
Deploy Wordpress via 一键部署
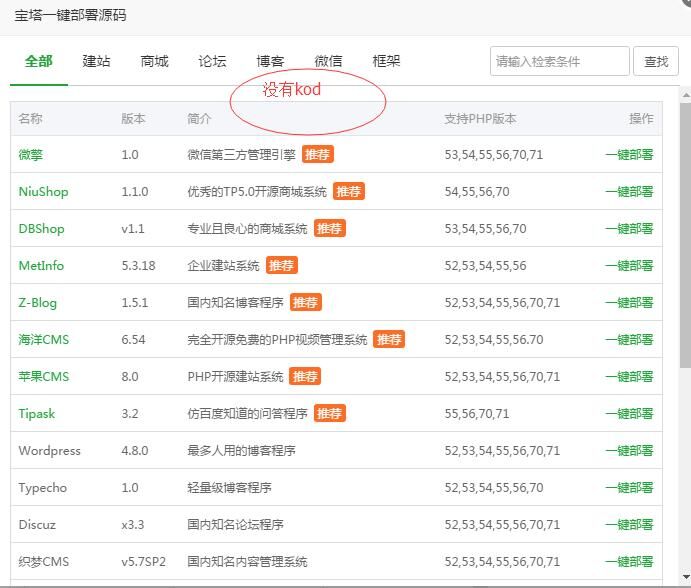pyautogui.click(x=629, y=451)
